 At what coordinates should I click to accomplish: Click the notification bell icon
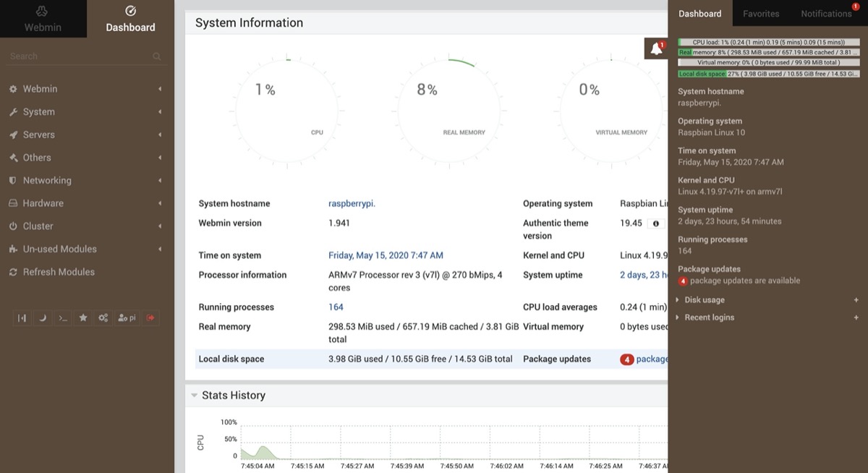[656, 49]
